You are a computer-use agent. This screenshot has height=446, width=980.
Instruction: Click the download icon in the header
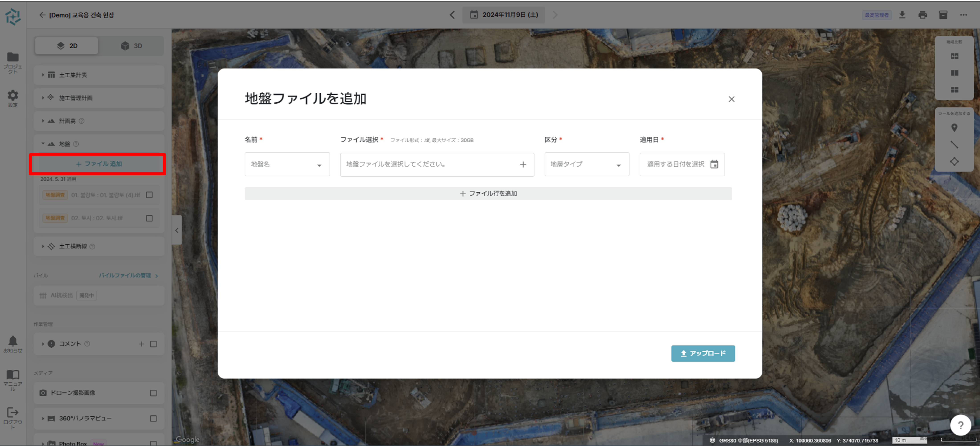902,15
